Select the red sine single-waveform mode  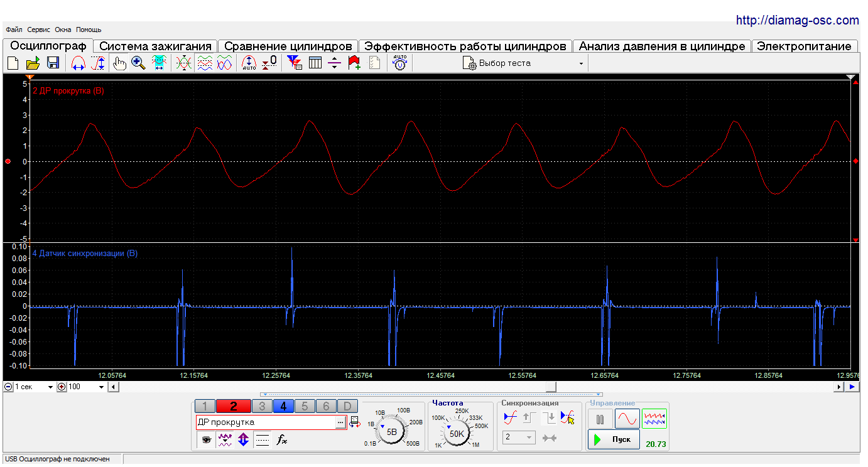pyautogui.click(x=627, y=419)
